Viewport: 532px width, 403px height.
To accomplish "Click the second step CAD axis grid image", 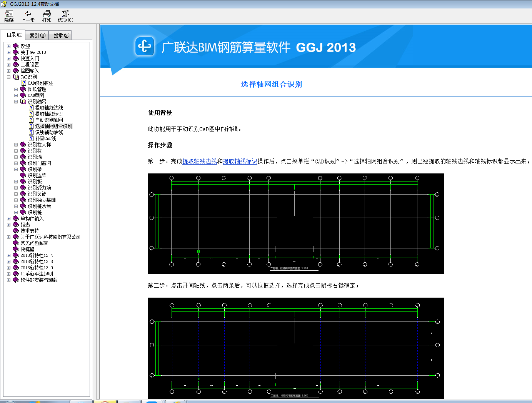I will 295,348.
